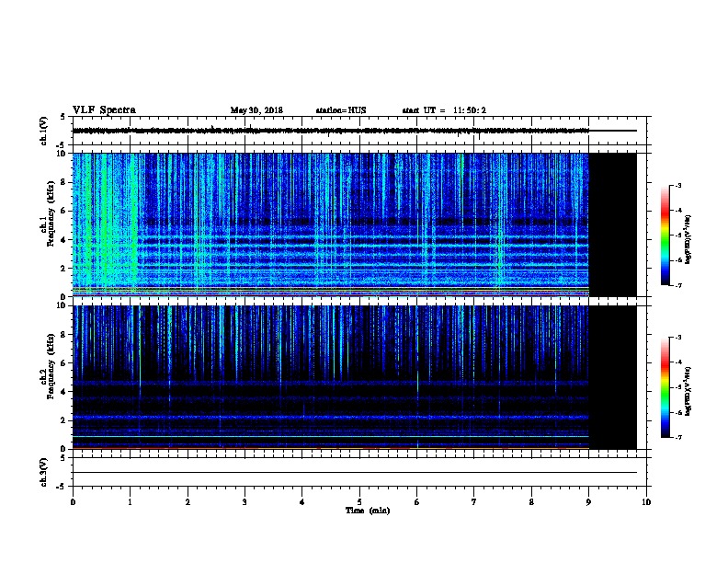Click the "-7" label on ch.2 color bar

click(677, 438)
